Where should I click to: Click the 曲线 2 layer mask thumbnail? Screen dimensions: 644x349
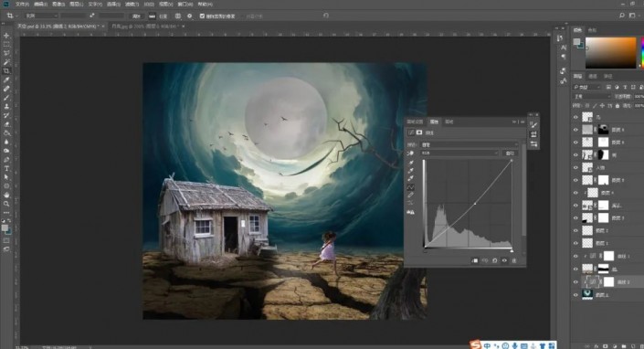[608, 281]
